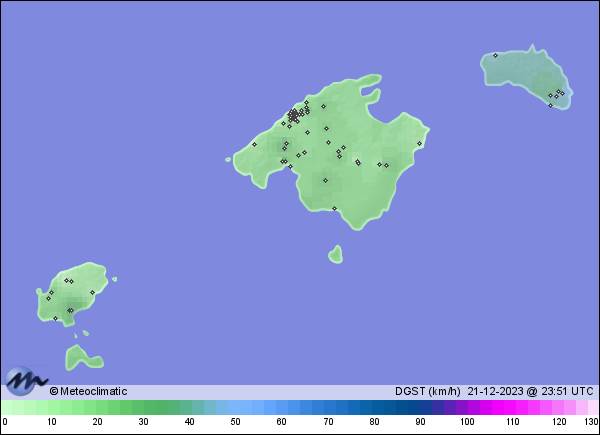600x435 pixels.
Task: Click the scale label 90
Action: (x=420, y=422)
